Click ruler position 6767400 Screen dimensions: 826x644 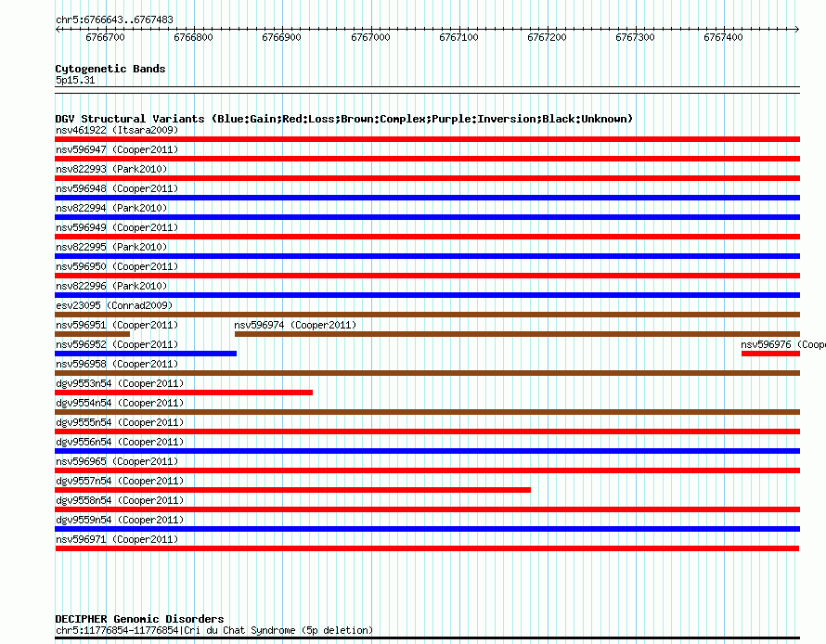(723, 37)
